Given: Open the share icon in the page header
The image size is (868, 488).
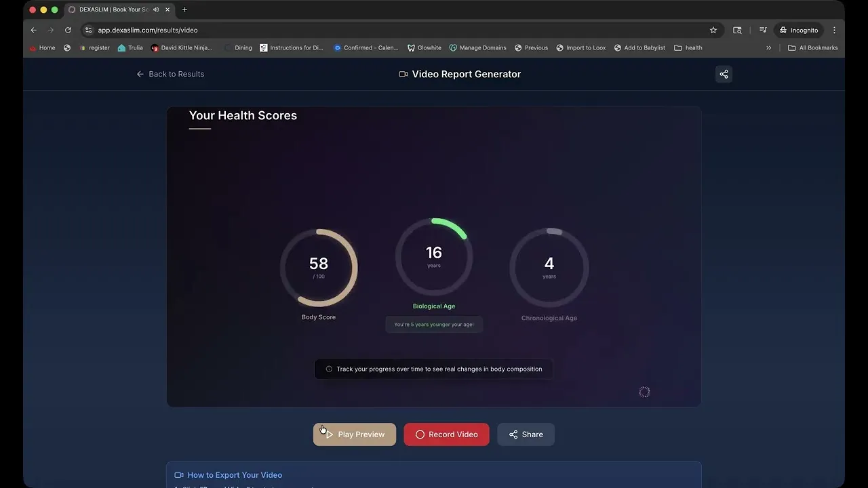Looking at the screenshot, I should tap(724, 74).
